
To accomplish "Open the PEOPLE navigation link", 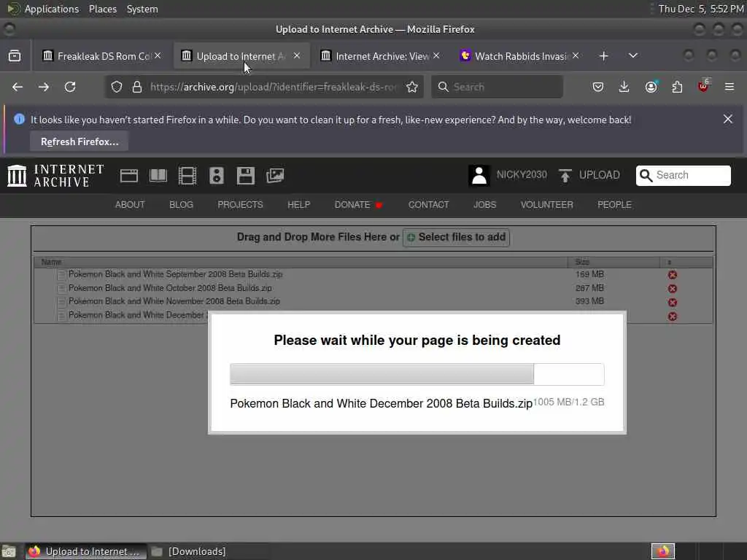I will pos(614,205).
